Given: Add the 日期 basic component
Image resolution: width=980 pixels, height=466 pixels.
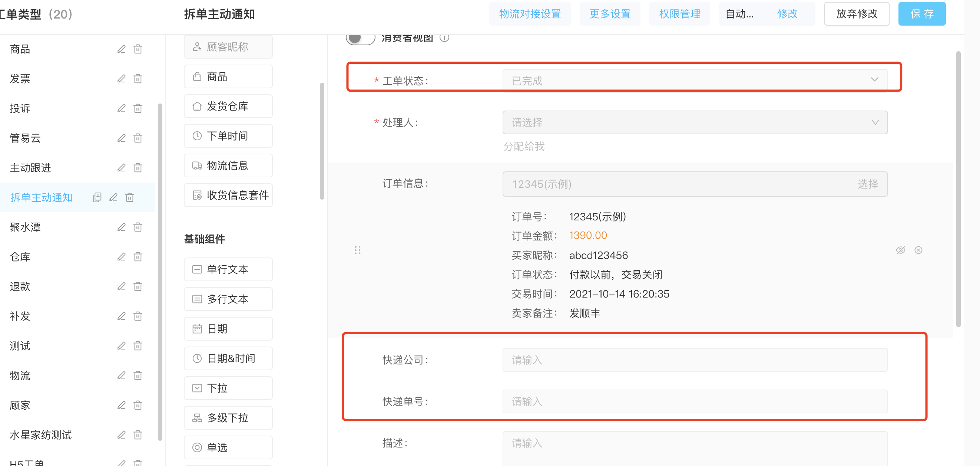Looking at the screenshot, I should tap(228, 329).
